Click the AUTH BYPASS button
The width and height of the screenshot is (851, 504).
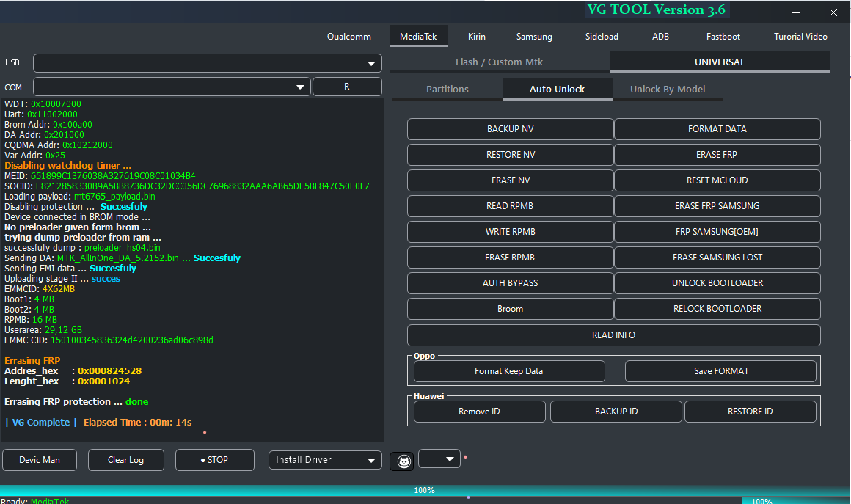click(x=510, y=283)
